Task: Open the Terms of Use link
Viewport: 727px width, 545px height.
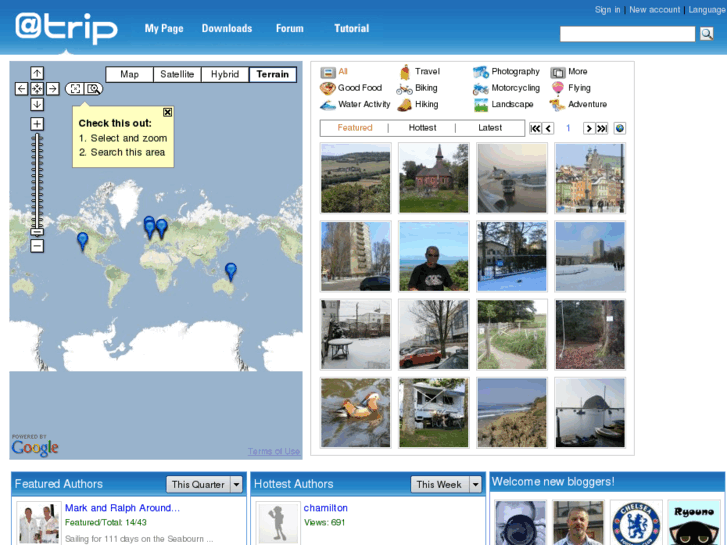Action: (x=274, y=451)
